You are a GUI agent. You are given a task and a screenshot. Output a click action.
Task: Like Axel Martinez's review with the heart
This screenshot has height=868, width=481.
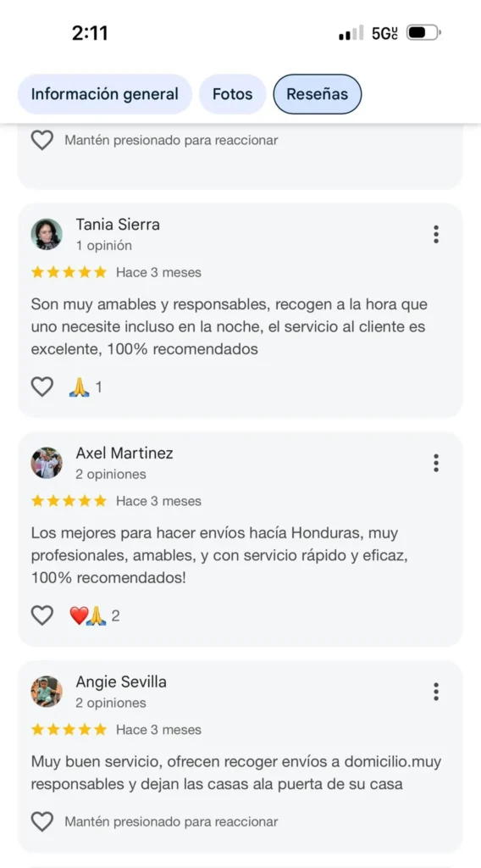42,615
